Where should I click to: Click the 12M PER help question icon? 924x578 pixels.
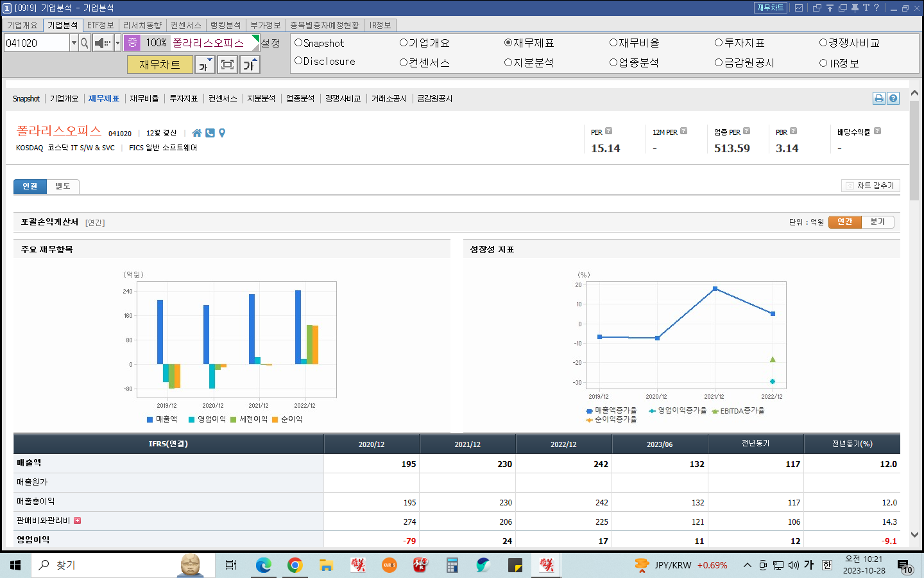click(x=683, y=131)
